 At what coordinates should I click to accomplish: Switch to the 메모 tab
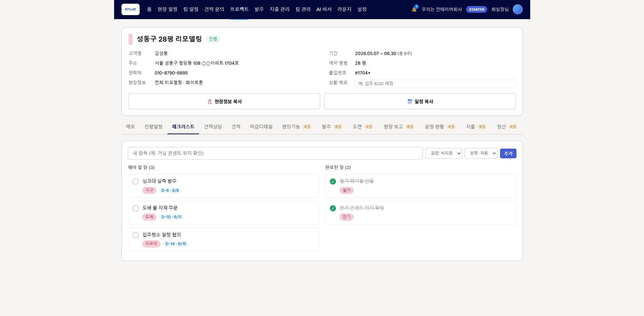(x=131, y=127)
